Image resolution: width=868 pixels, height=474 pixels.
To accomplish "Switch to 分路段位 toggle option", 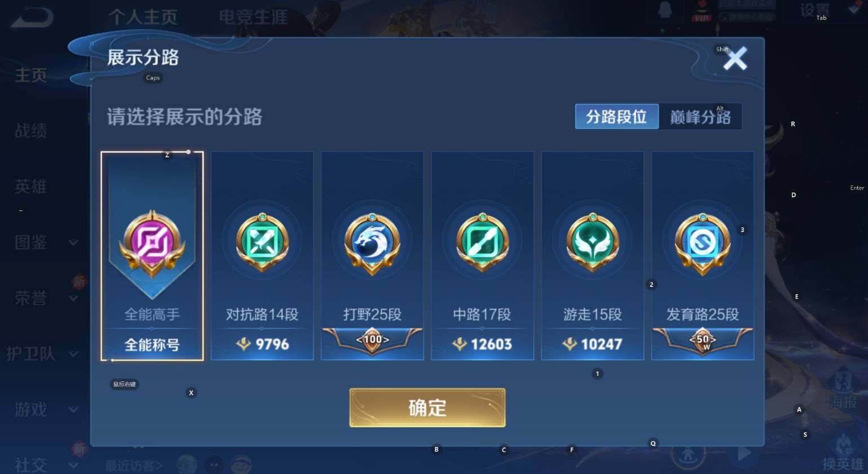I will click(616, 117).
